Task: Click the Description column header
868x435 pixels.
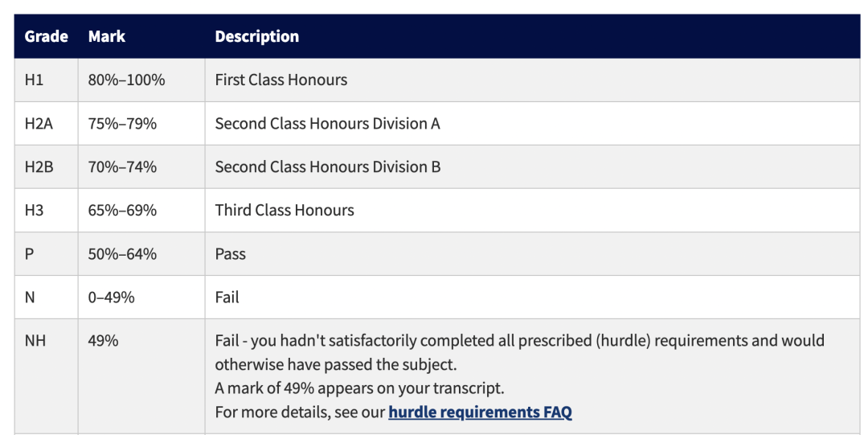Action: click(257, 36)
